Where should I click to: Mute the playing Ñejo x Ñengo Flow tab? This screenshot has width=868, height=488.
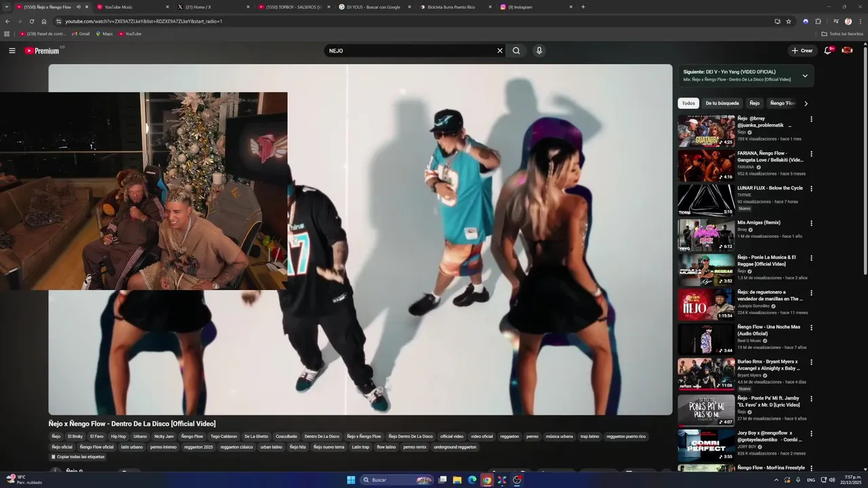point(79,7)
